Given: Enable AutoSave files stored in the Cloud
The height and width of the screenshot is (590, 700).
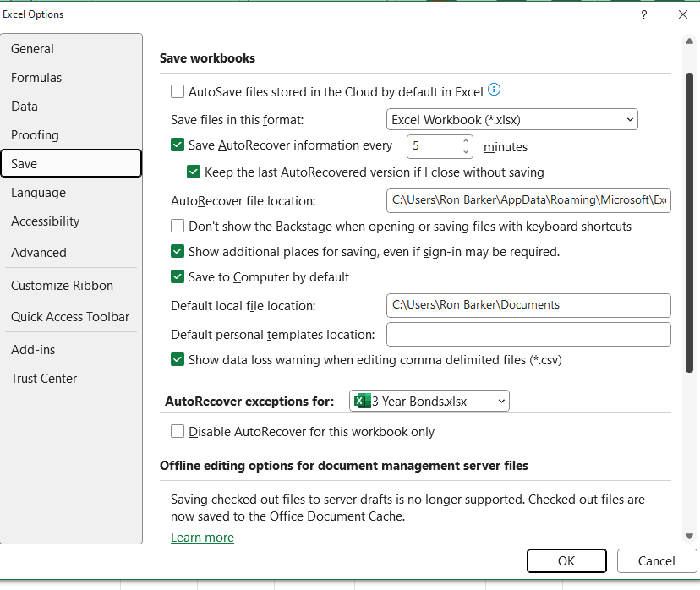Looking at the screenshot, I should tap(178, 91).
